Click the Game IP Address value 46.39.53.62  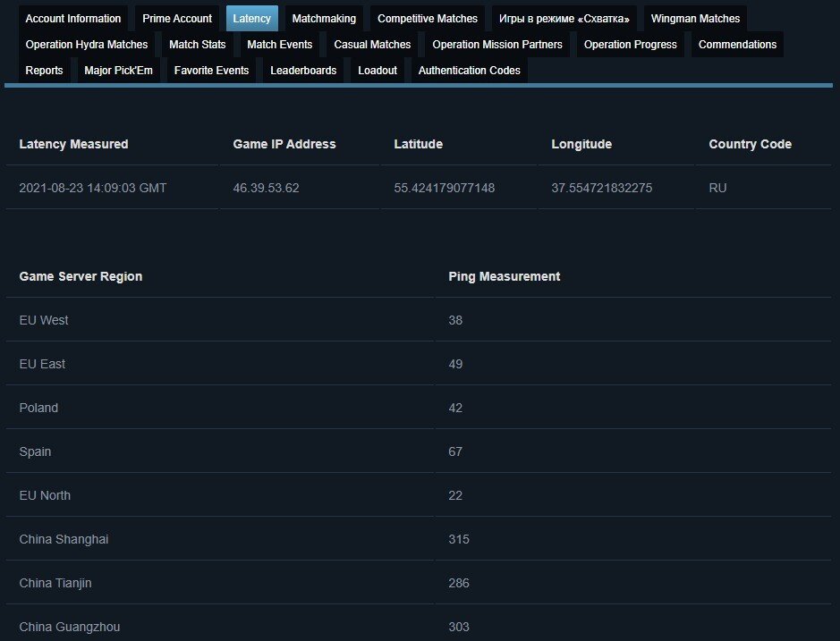(266, 188)
